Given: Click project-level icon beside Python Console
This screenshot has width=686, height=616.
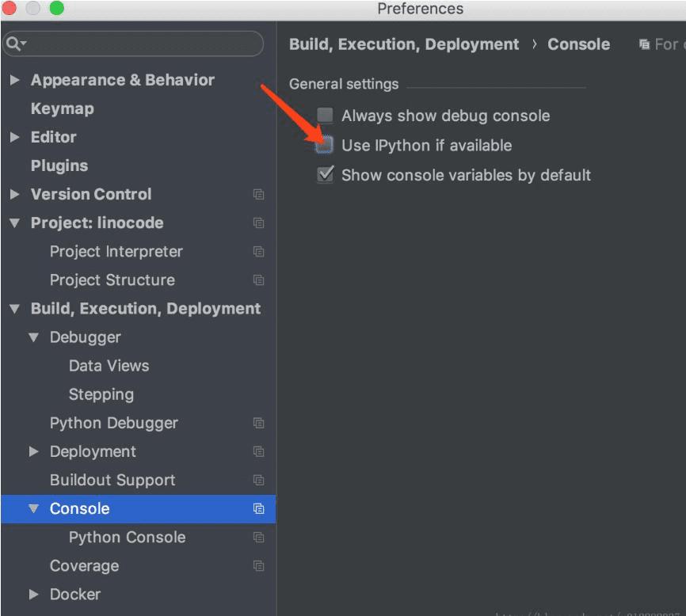Looking at the screenshot, I should click(258, 538).
